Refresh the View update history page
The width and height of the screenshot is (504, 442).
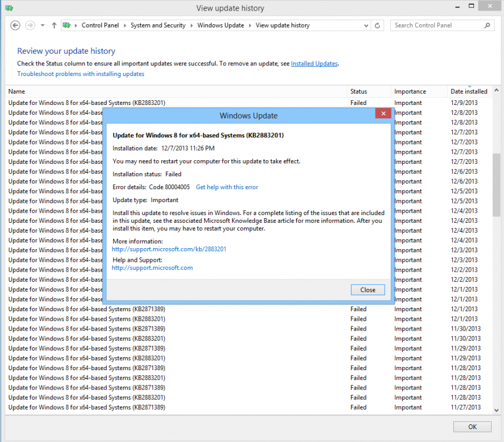pos(377,25)
